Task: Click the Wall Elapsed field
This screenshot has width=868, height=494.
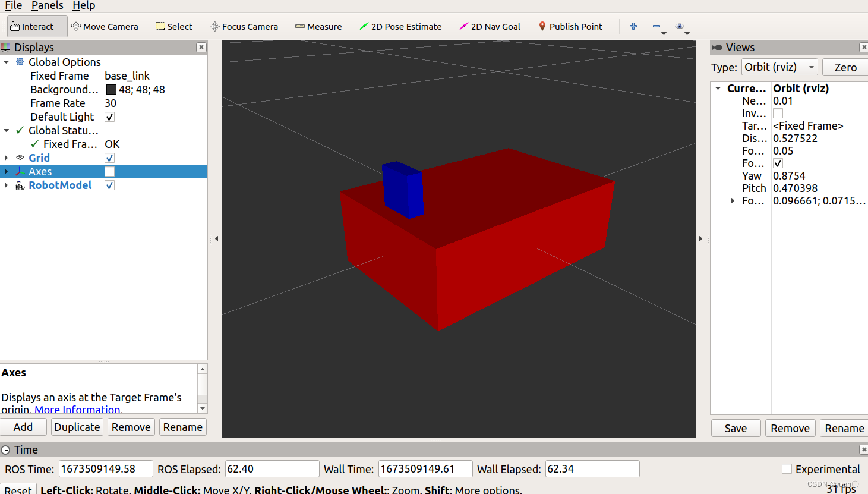Action: 592,469
